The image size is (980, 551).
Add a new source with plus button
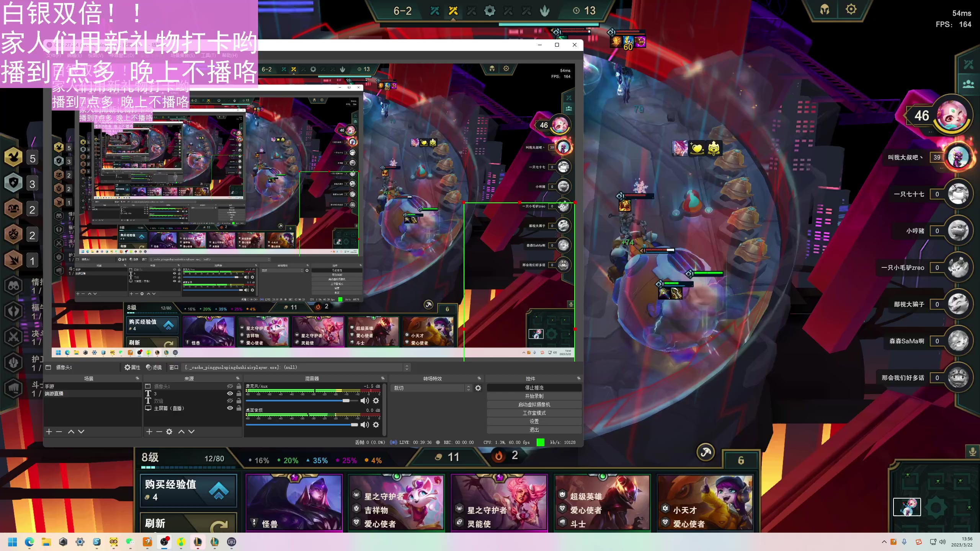pyautogui.click(x=149, y=432)
